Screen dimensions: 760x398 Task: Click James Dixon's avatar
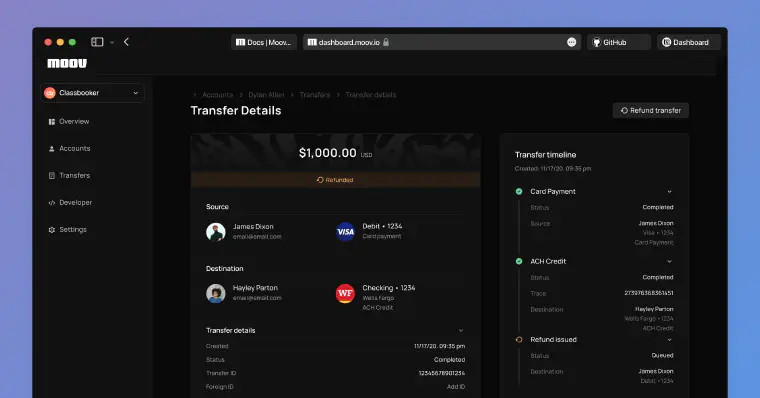click(x=216, y=232)
